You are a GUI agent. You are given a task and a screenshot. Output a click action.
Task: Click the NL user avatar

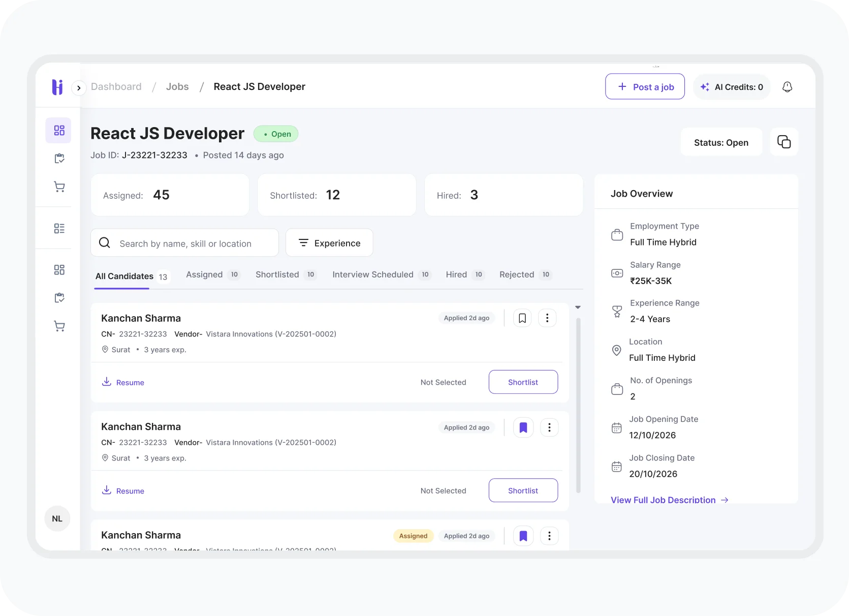coord(57,518)
